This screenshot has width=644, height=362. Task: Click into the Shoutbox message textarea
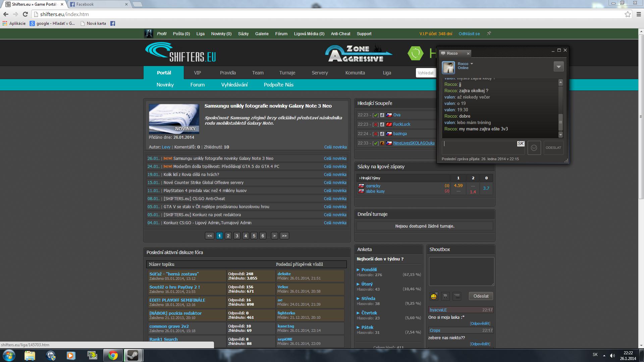coord(462,271)
